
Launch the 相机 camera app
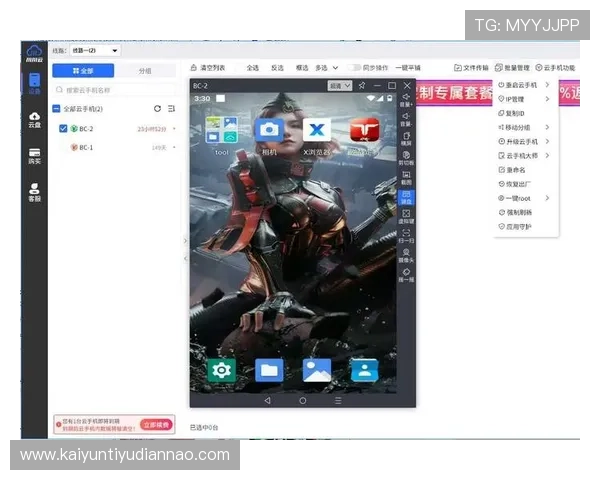point(269,136)
